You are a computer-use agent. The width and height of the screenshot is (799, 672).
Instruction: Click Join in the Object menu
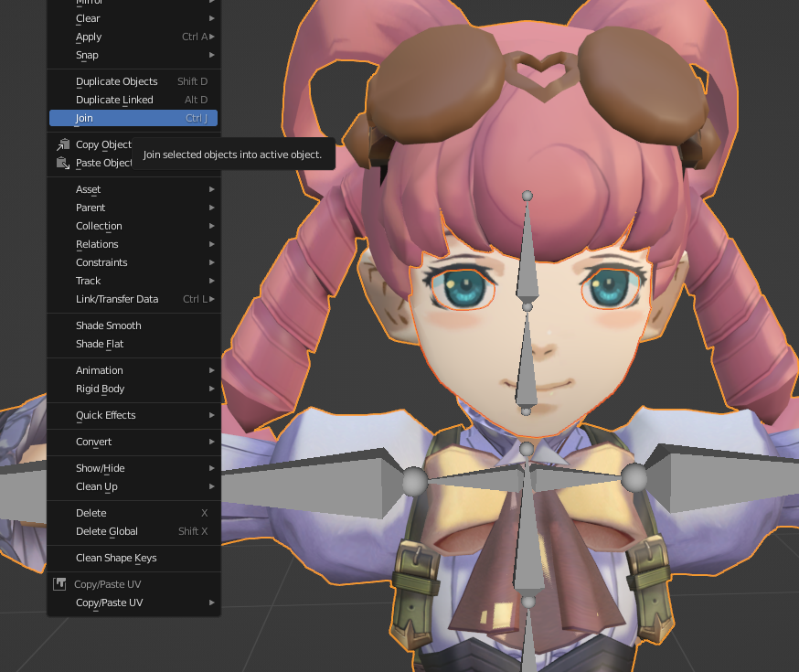(x=133, y=118)
